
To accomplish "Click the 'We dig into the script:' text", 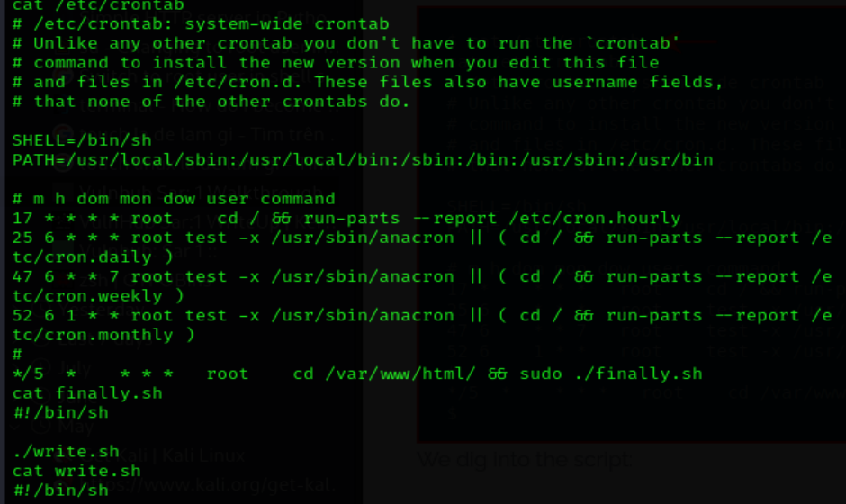I will click(525, 459).
